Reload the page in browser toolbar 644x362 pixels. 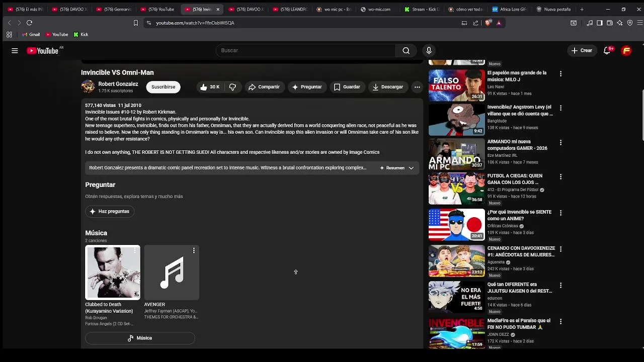[29, 23]
